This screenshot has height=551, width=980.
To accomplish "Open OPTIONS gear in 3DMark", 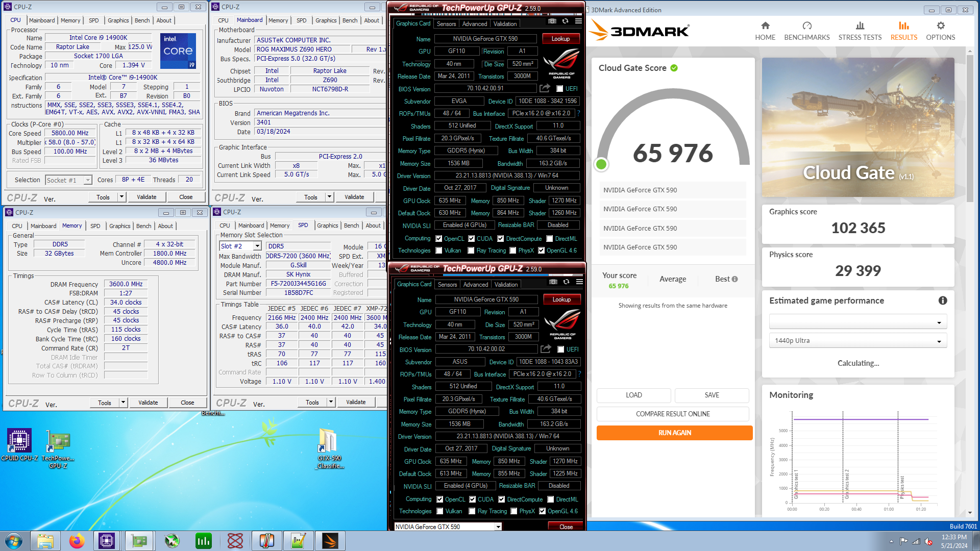I will point(940,31).
